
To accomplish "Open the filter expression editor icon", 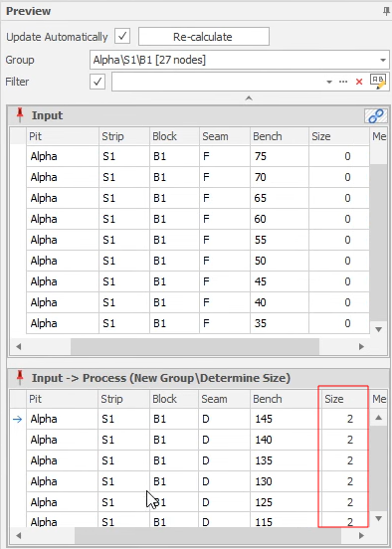I will coord(378,82).
